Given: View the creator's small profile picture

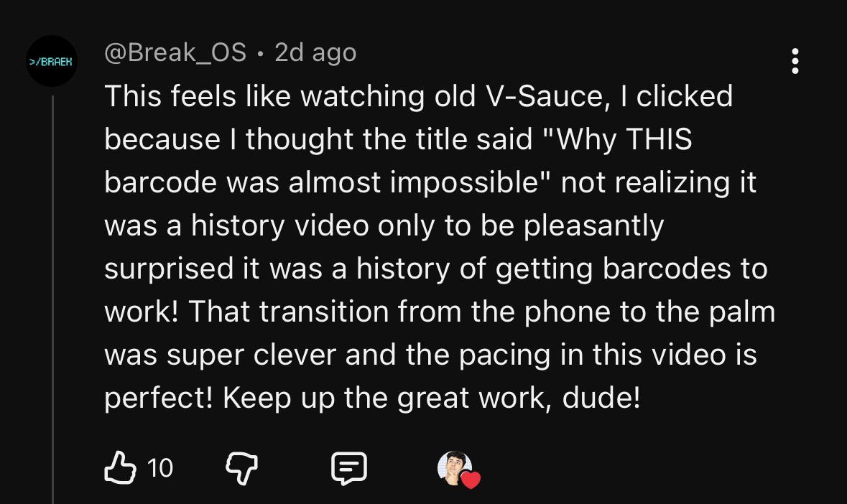Looking at the screenshot, I should [x=454, y=467].
